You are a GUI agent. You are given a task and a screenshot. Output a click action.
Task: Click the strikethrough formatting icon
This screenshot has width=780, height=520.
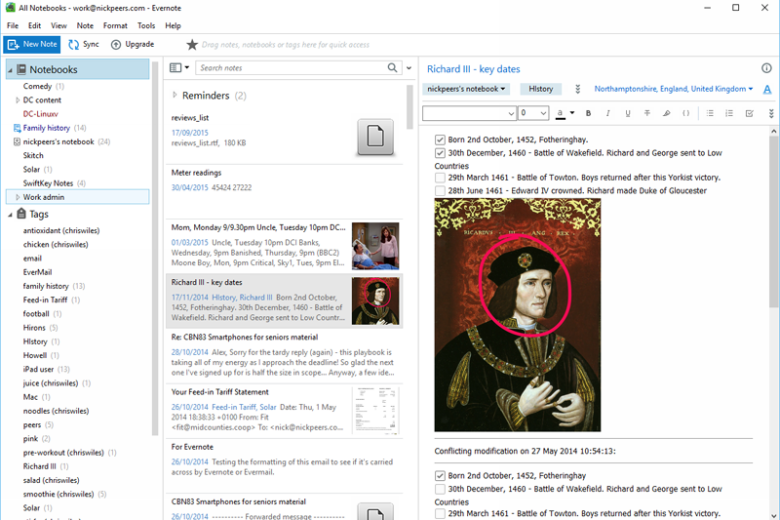[x=647, y=113]
